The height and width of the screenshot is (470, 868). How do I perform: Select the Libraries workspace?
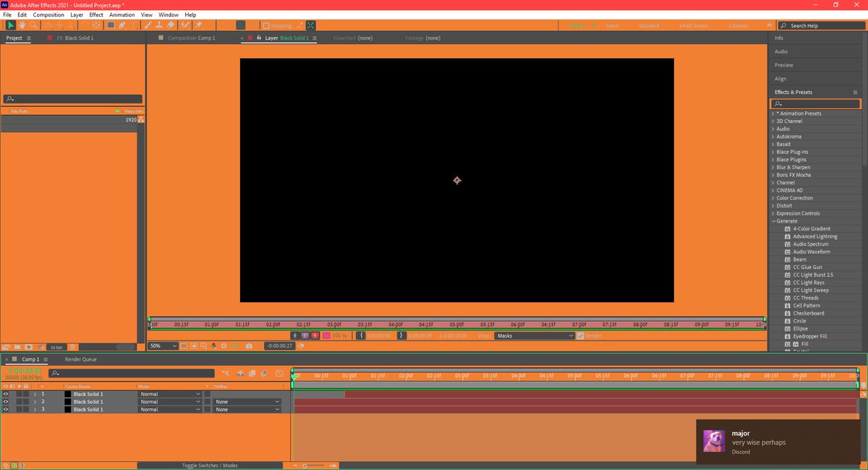click(739, 26)
